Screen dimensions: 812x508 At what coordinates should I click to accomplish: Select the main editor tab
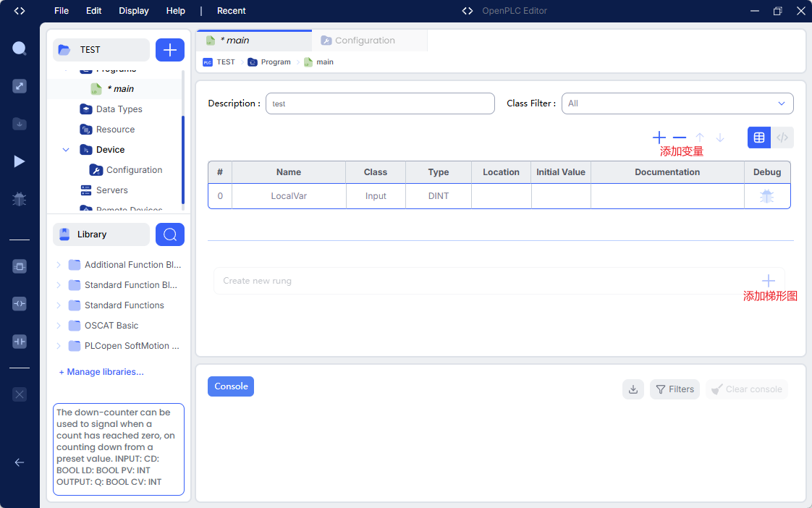254,41
